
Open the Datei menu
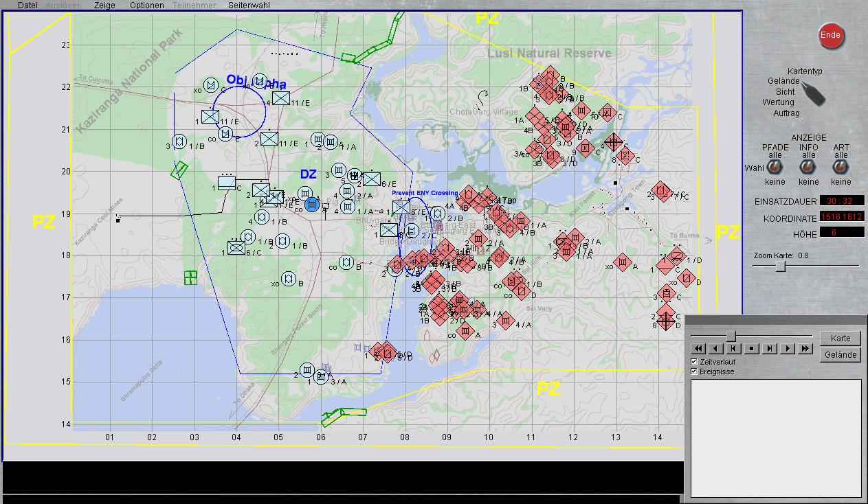[x=27, y=5]
